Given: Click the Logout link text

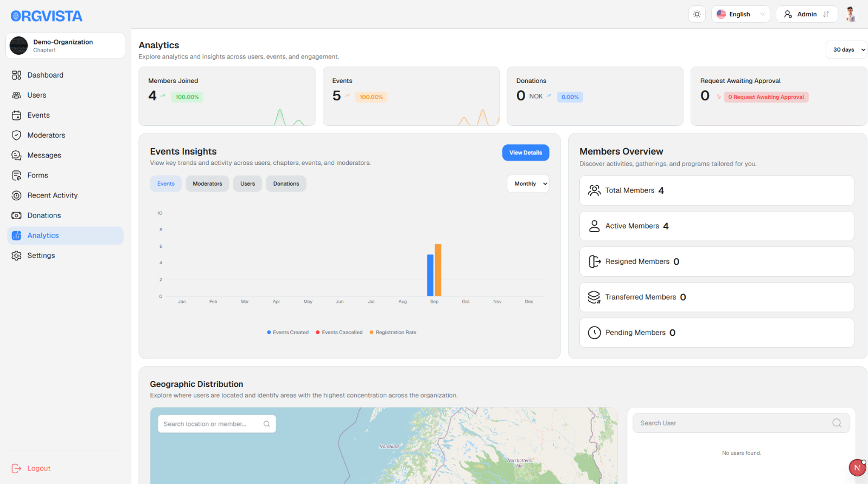Looking at the screenshot, I should tap(39, 468).
